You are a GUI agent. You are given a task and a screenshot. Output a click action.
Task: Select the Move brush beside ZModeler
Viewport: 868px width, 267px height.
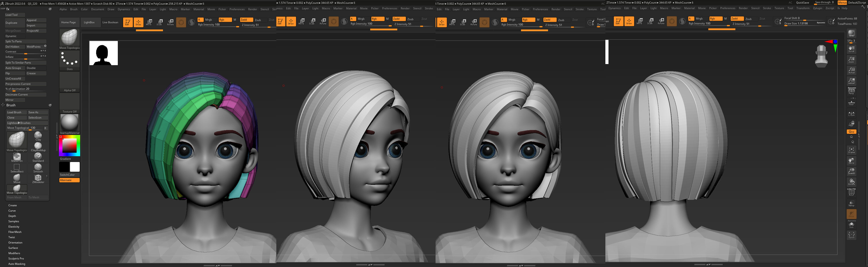pos(17,179)
